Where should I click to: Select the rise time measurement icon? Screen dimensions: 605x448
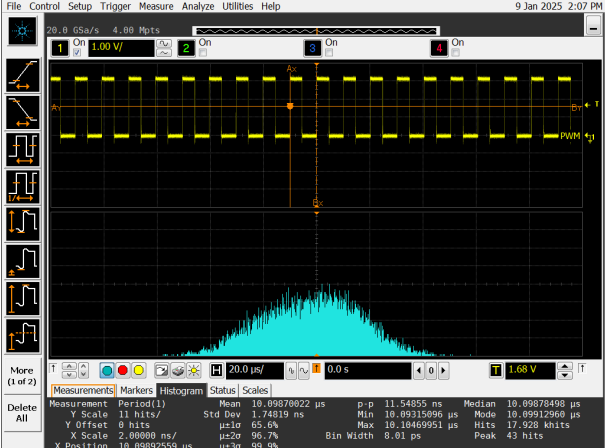coord(22,73)
